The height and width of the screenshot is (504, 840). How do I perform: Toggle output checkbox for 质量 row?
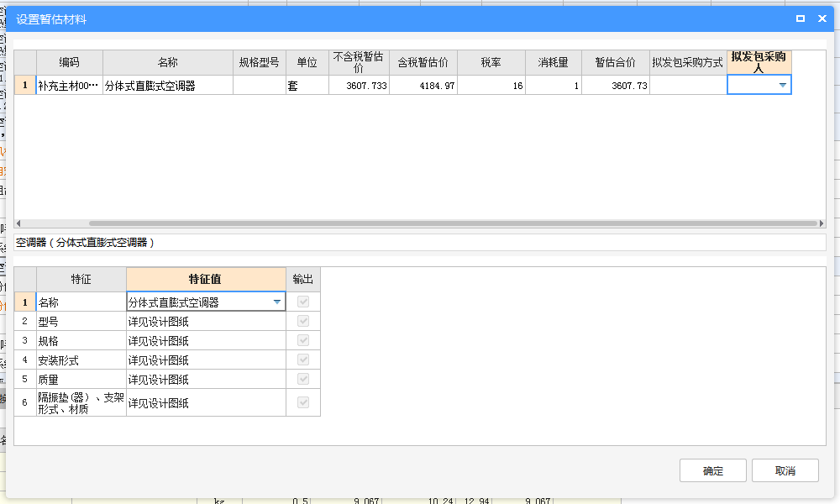click(x=302, y=379)
